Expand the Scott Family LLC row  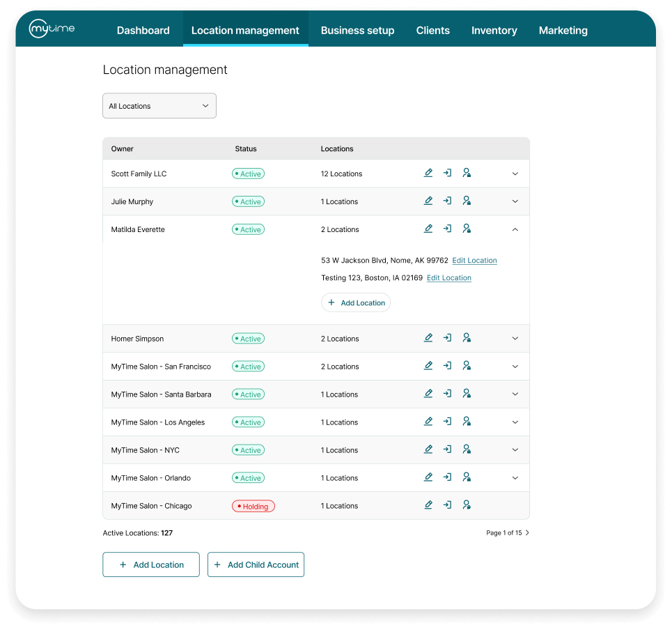[515, 174]
